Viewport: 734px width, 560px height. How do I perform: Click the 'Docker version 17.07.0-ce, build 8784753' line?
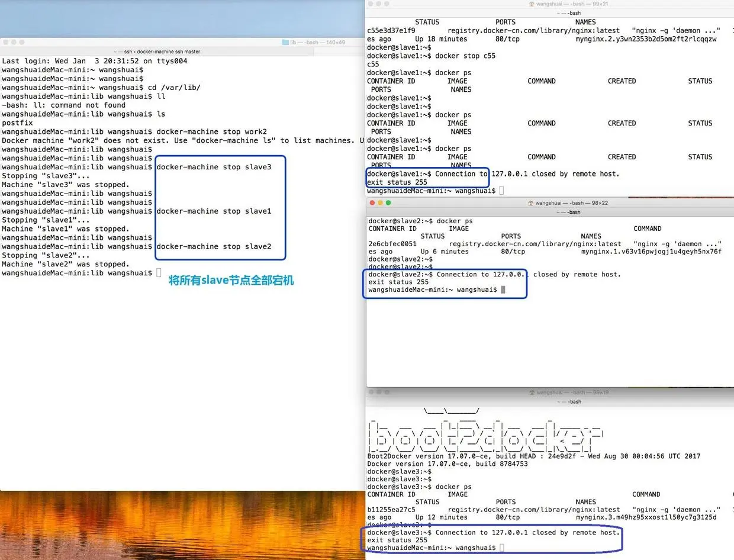tap(448, 464)
